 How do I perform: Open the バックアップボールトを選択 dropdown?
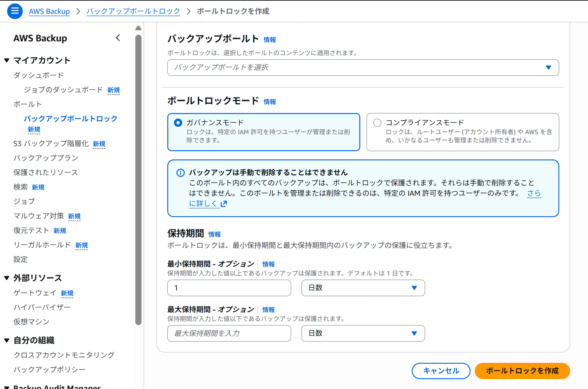point(363,68)
